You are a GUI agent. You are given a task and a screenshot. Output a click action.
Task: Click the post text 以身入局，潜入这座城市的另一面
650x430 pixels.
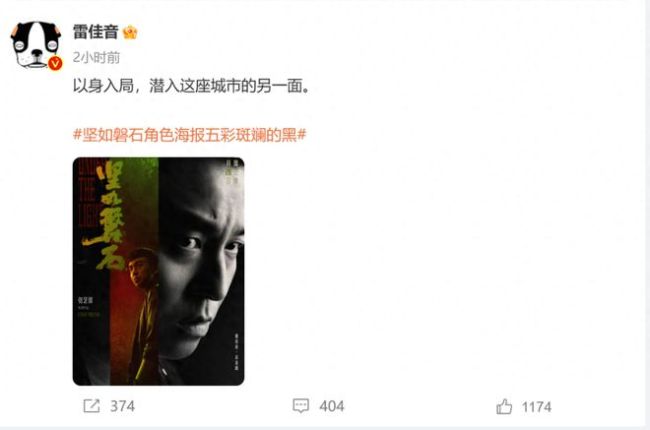(x=191, y=86)
